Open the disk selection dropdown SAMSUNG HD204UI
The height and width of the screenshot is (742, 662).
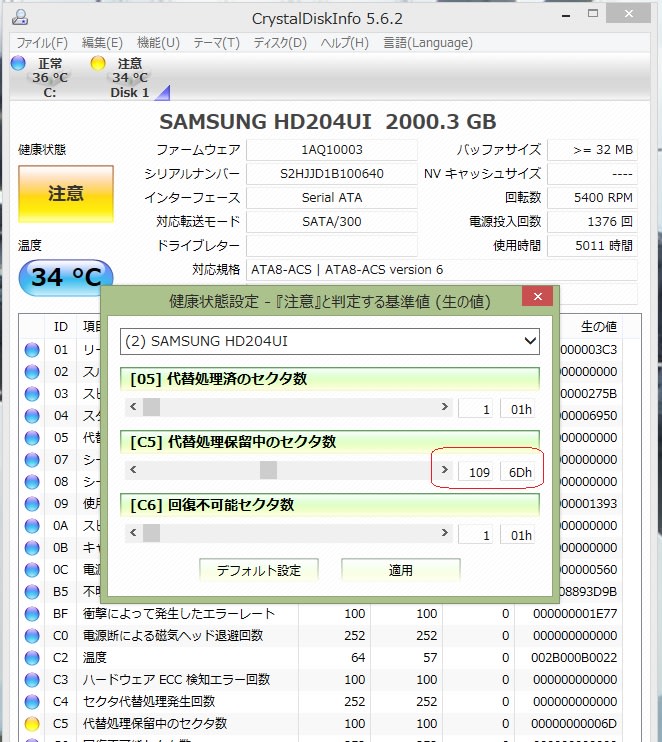(330, 341)
